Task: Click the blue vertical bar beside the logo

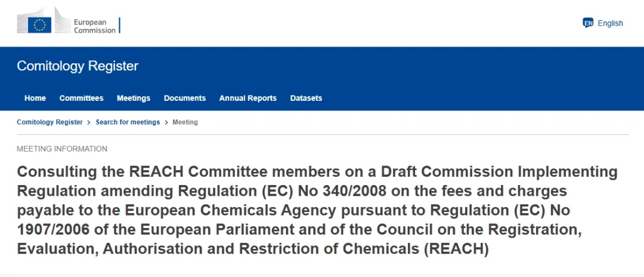Action: tap(119, 25)
